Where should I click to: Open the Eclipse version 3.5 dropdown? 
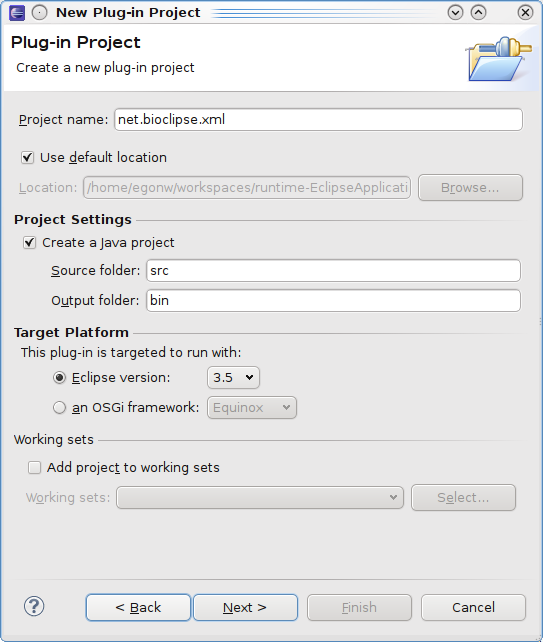pyautogui.click(x=233, y=378)
